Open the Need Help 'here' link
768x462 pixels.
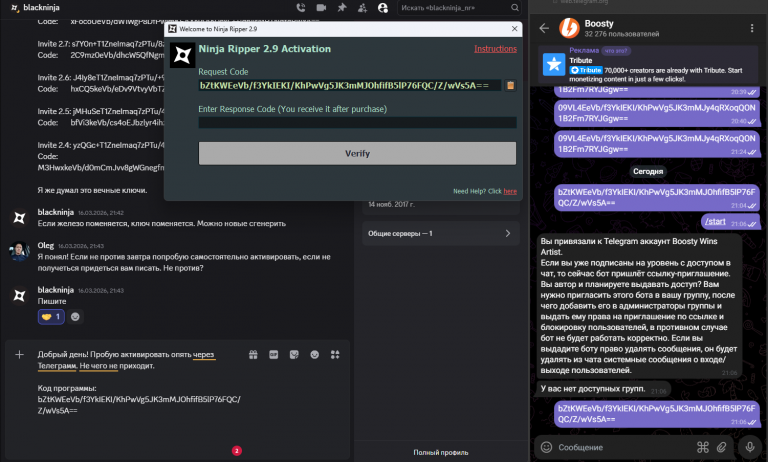(510, 191)
